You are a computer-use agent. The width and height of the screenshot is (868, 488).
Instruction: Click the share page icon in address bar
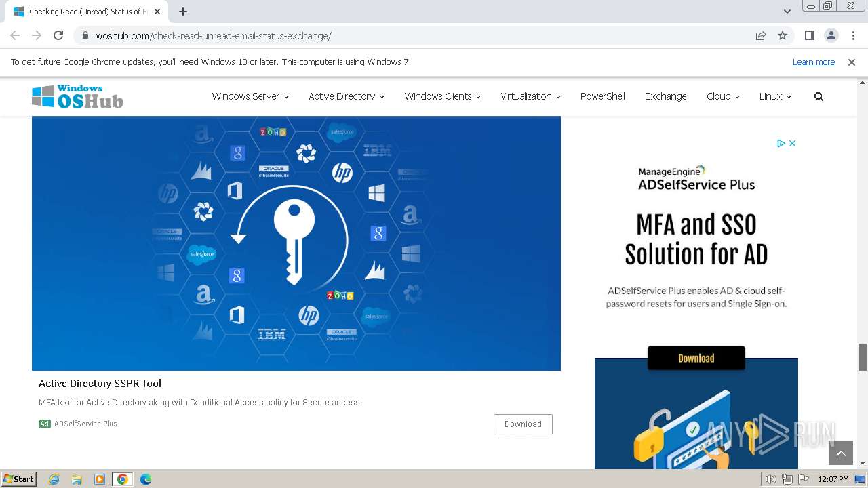pyautogui.click(x=761, y=35)
